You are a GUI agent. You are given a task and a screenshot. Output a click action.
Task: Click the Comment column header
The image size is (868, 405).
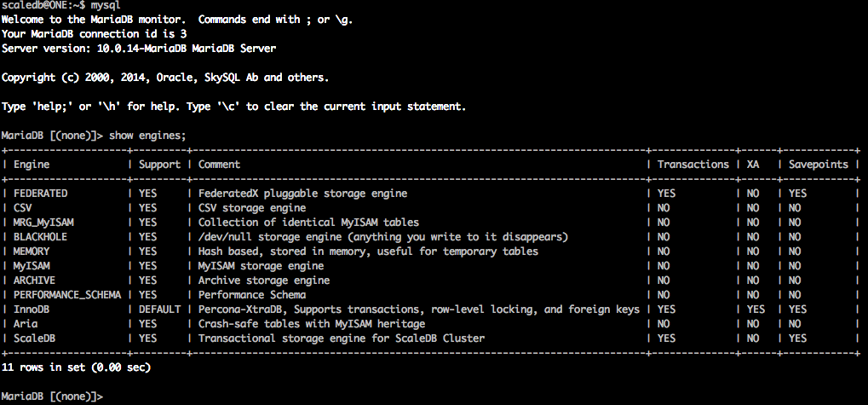[x=219, y=165]
